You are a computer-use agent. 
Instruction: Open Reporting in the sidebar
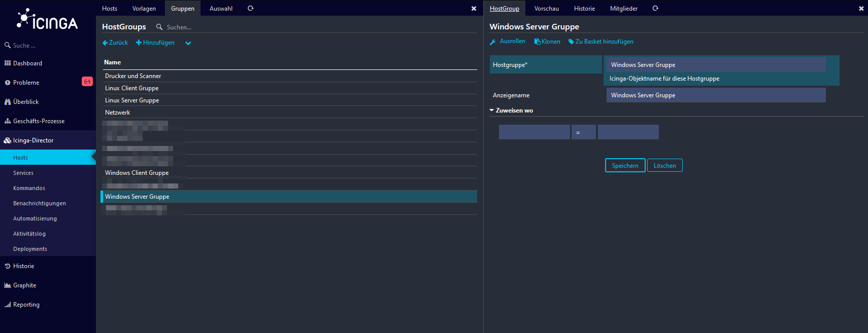click(x=26, y=305)
